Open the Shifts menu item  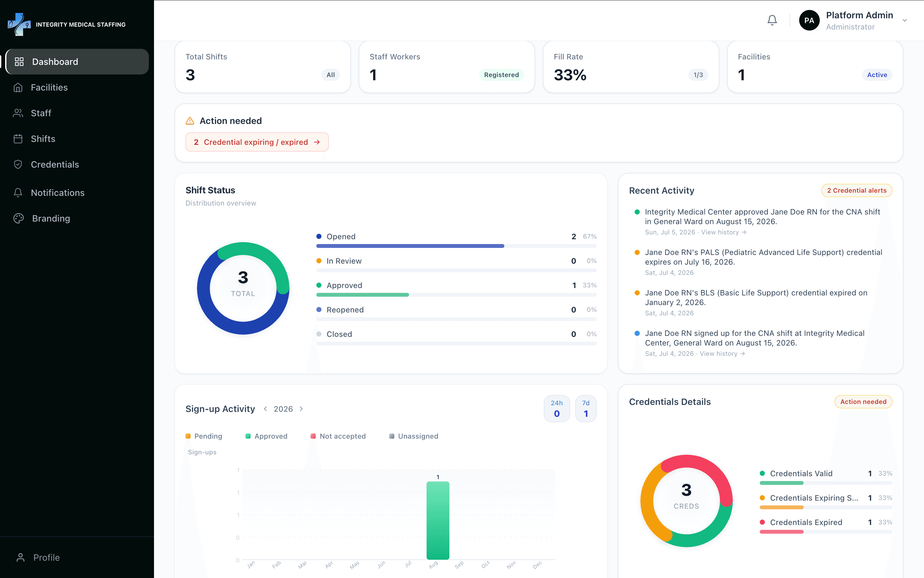(x=78, y=139)
